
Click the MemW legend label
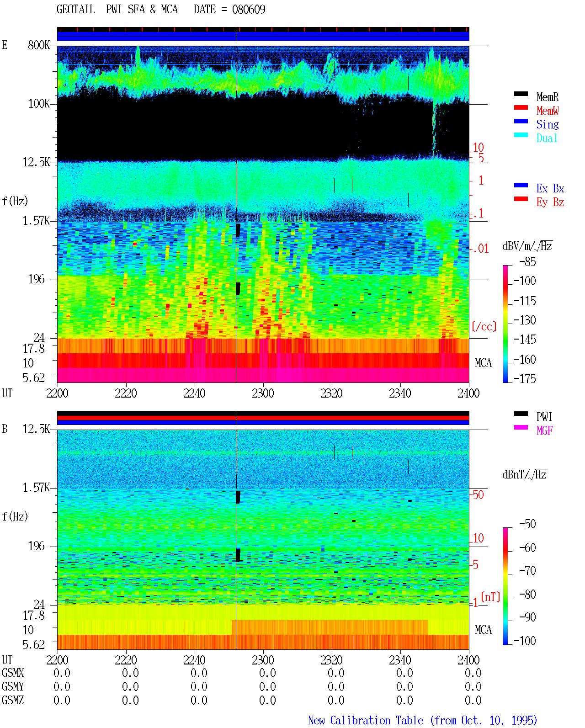[x=548, y=111]
